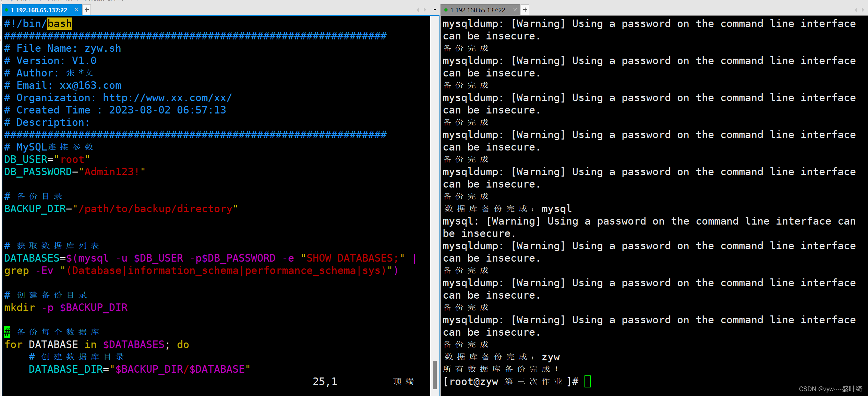Select the left pane 192.168.65.137:22 tab
868x396 pixels.
[x=41, y=10]
